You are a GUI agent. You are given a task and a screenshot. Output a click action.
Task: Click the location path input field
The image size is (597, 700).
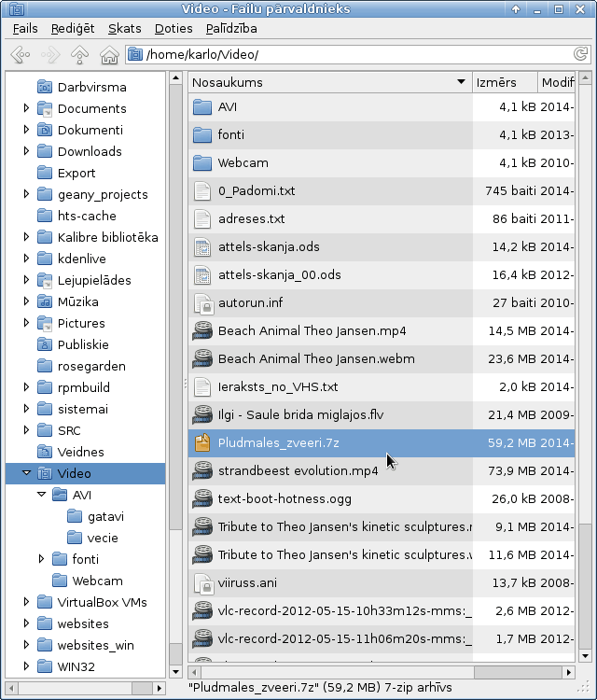[x=357, y=55]
